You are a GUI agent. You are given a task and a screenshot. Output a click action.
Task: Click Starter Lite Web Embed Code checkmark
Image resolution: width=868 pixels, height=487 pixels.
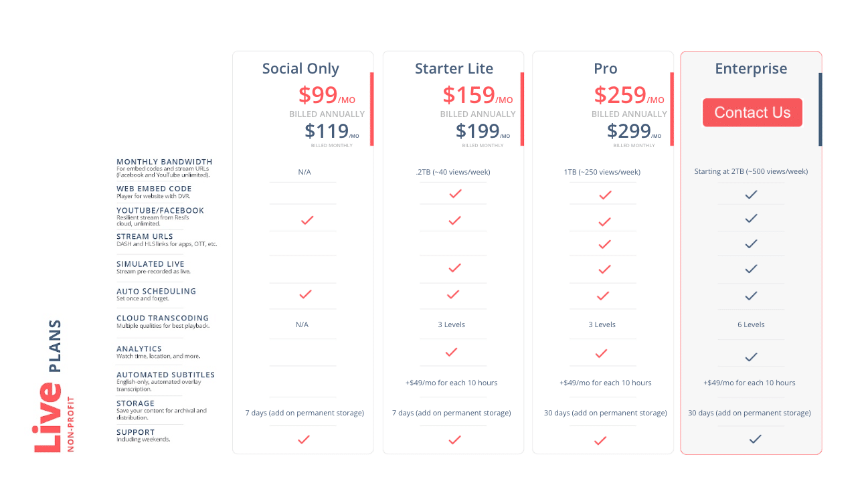pos(455,194)
